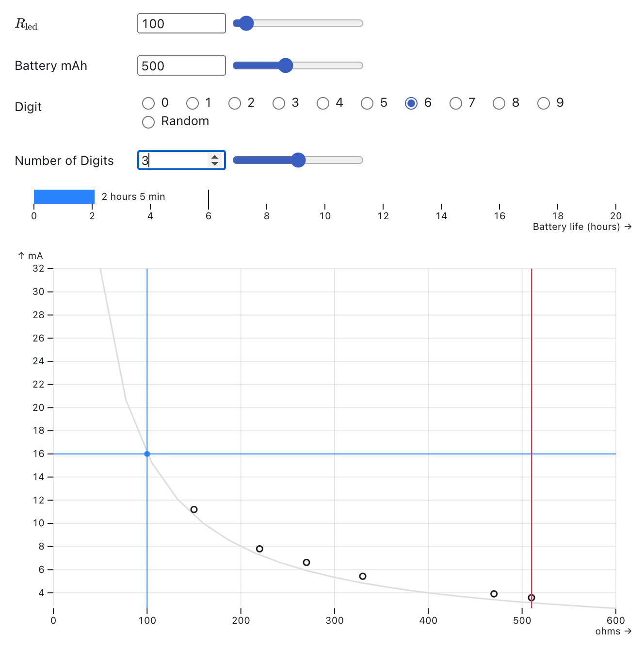Click the Battery mAh slider handle
This screenshot has height=649, width=644.
point(286,65)
